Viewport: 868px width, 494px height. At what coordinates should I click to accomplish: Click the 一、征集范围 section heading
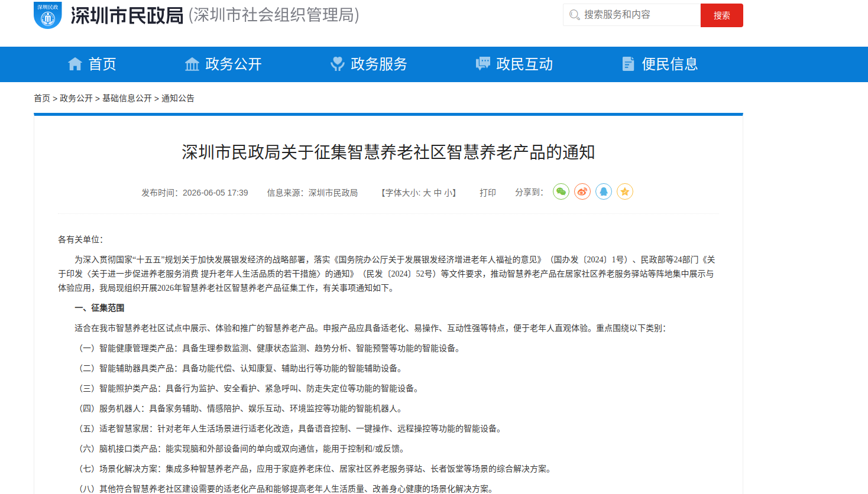coord(99,308)
